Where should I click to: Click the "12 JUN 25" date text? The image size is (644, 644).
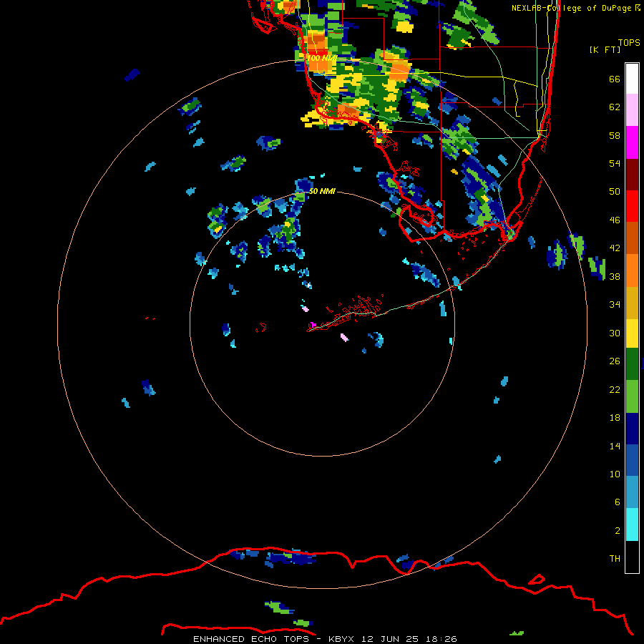tap(390, 639)
